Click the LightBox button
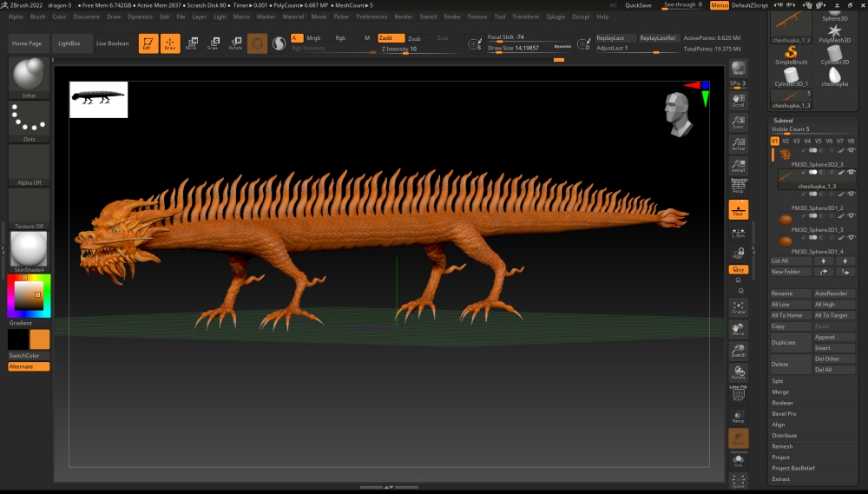Image resolution: width=868 pixels, height=494 pixels. click(x=69, y=43)
